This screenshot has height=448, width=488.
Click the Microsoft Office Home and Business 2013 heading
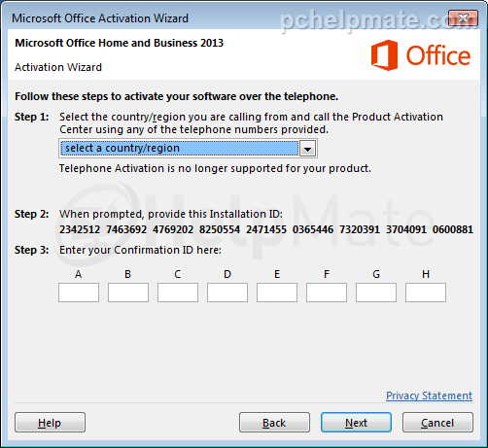coord(120,43)
